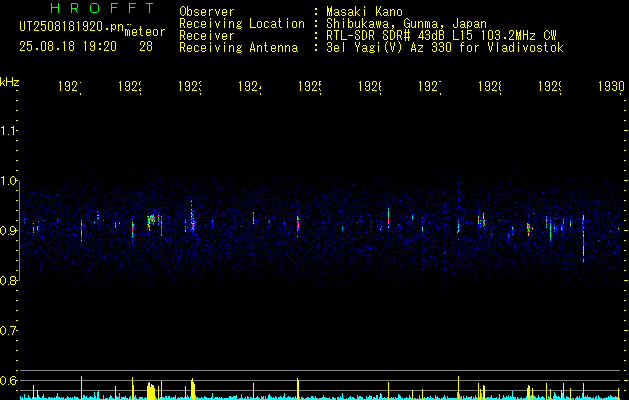
Task: Click the 1.0 kHz frequency axis label
Action: pyautogui.click(x=8, y=181)
